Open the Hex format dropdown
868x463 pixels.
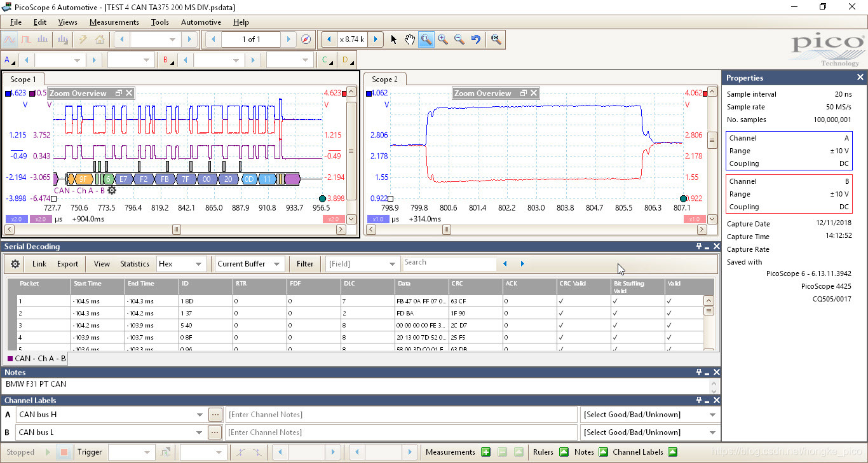(x=181, y=264)
